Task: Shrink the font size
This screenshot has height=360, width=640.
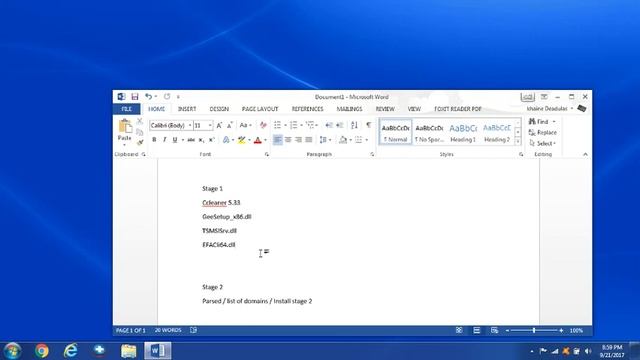Action: pos(229,125)
